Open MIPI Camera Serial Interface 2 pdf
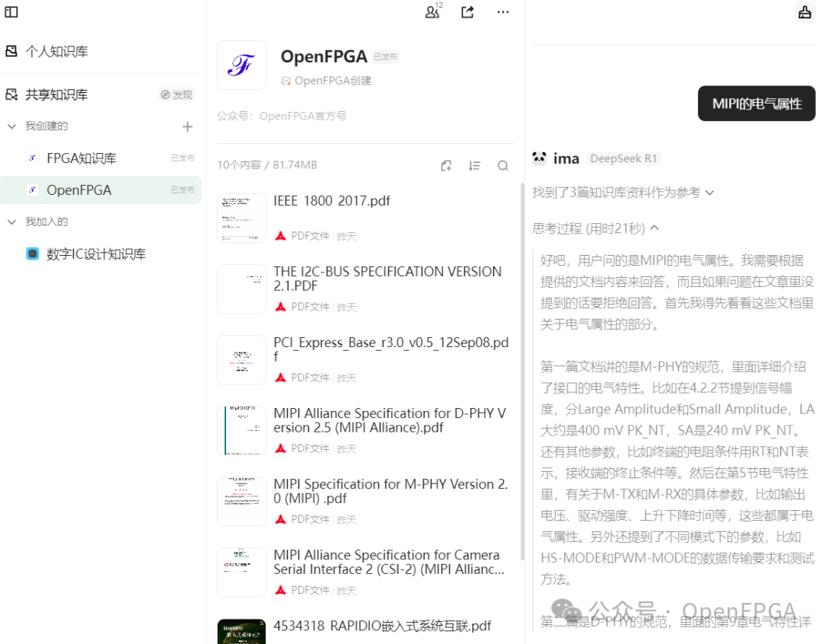 pyautogui.click(x=389, y=562)
